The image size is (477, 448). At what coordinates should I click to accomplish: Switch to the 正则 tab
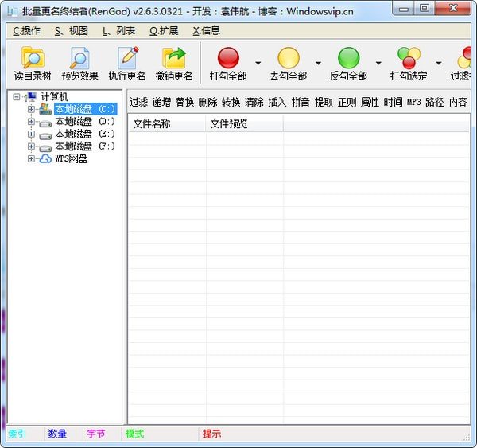click(x=347, y=103)
